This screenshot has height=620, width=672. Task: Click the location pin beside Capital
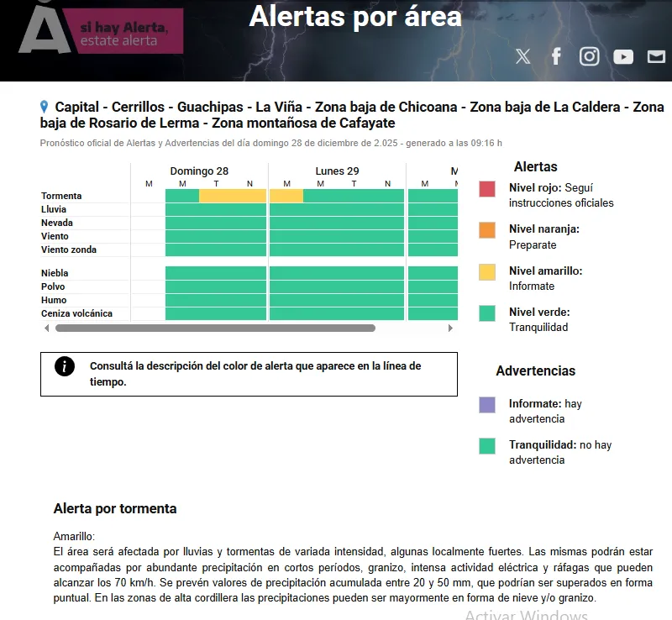point(45,107)
